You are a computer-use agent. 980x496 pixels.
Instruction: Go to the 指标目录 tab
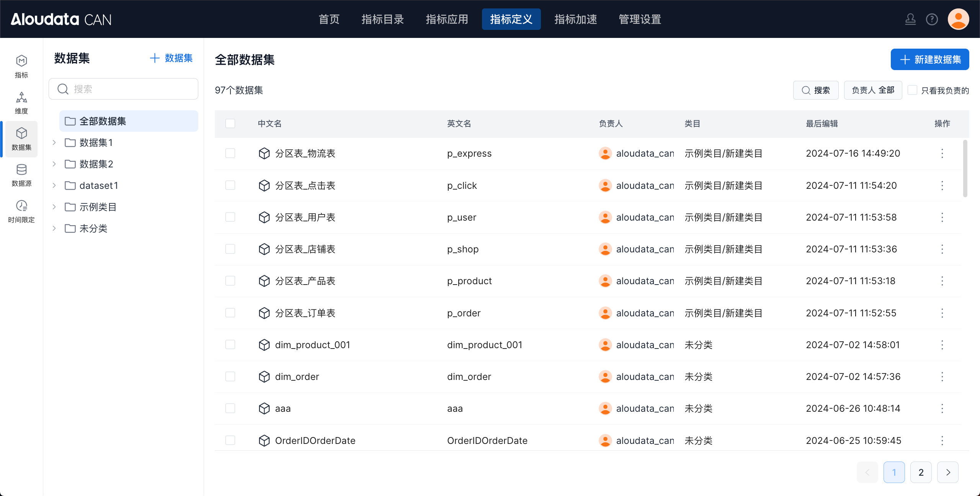382,19
